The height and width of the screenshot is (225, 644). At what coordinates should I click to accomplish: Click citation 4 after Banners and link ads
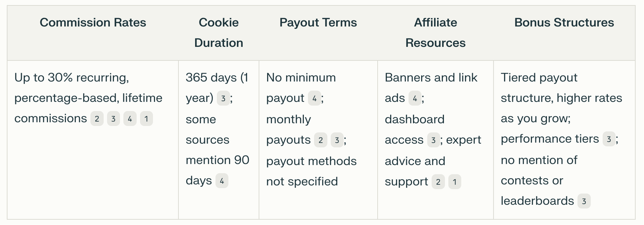coord(415,98)
